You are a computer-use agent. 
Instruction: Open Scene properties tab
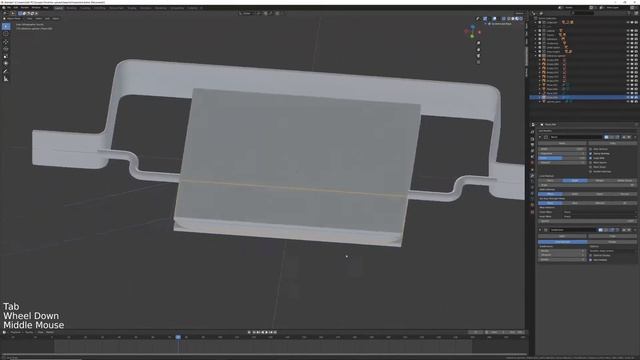pos(532,157)
